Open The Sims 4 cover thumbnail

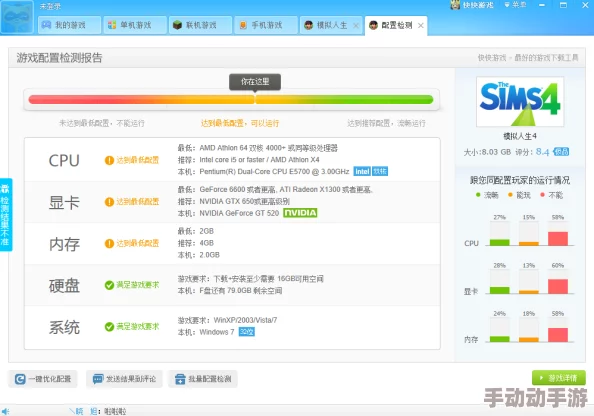tap(520, 102)
